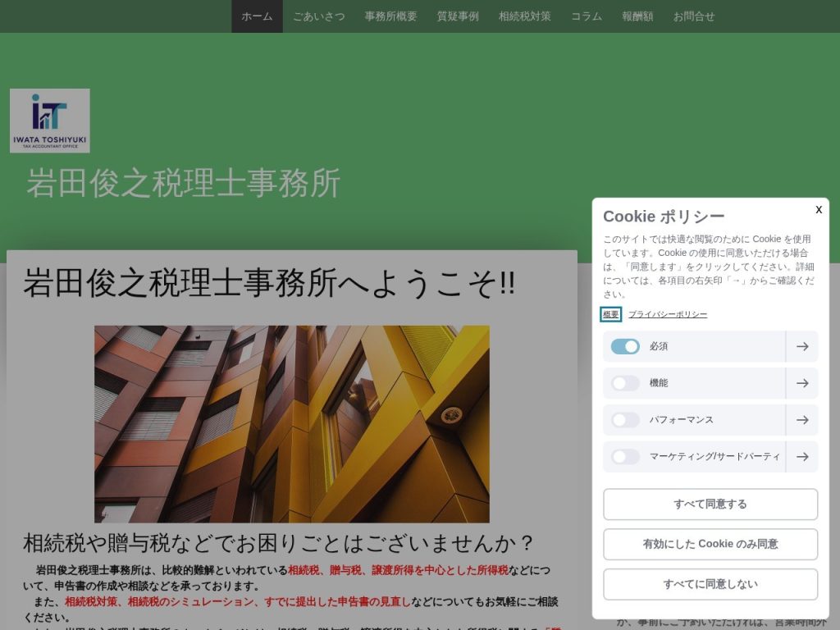This screenshot has height=630, width=840.
Task: Open the 報酬額 page
Action: (x=637, y=16)
